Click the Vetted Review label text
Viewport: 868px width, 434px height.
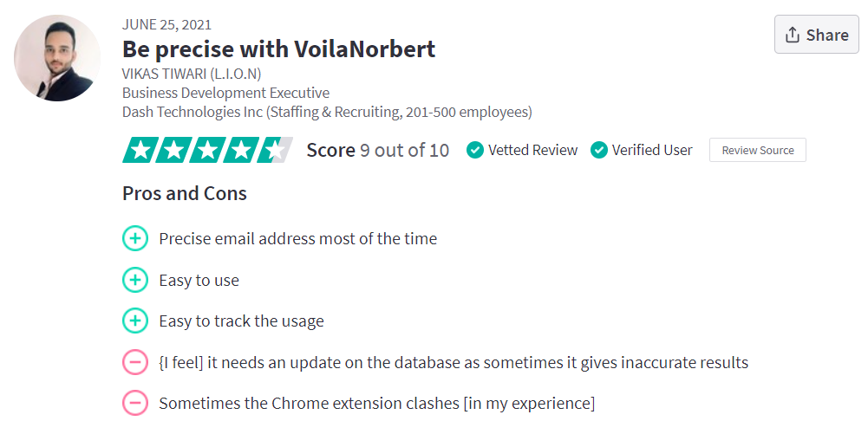(x=532, y=150)
